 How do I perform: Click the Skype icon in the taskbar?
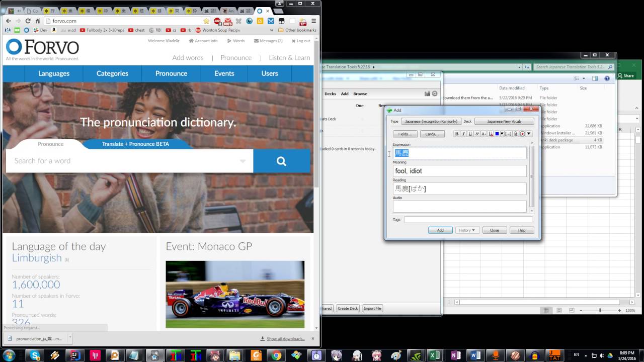(x=35, y=355)
